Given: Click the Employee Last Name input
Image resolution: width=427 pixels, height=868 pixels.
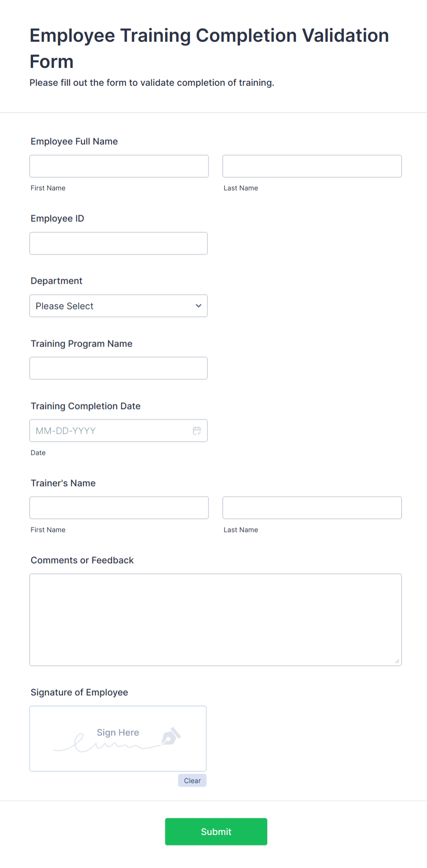Looking at the screenshot, I should click(312, 166).
